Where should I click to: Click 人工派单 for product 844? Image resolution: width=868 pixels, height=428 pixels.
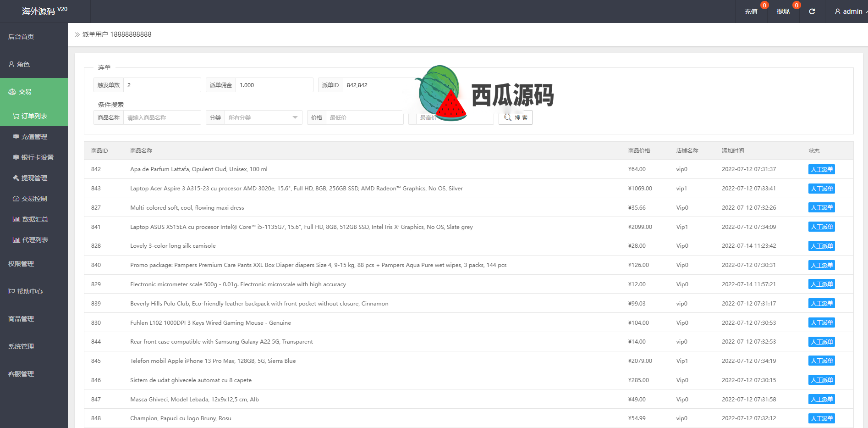[821, 342]
